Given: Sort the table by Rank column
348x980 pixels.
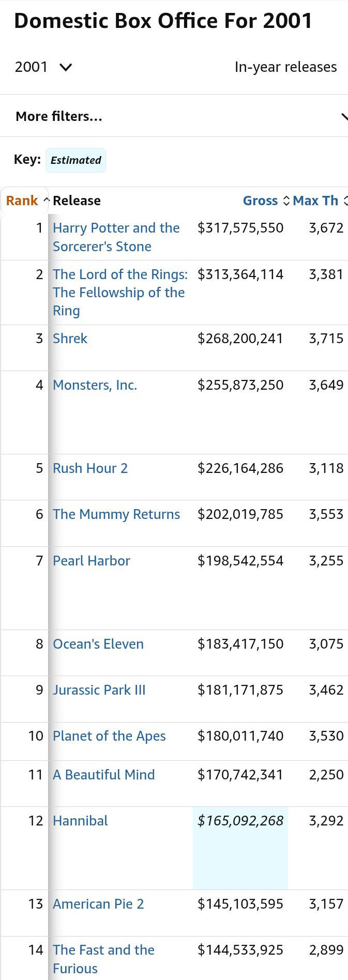Looking at the screenshot, I should click(x=22, y=201).
